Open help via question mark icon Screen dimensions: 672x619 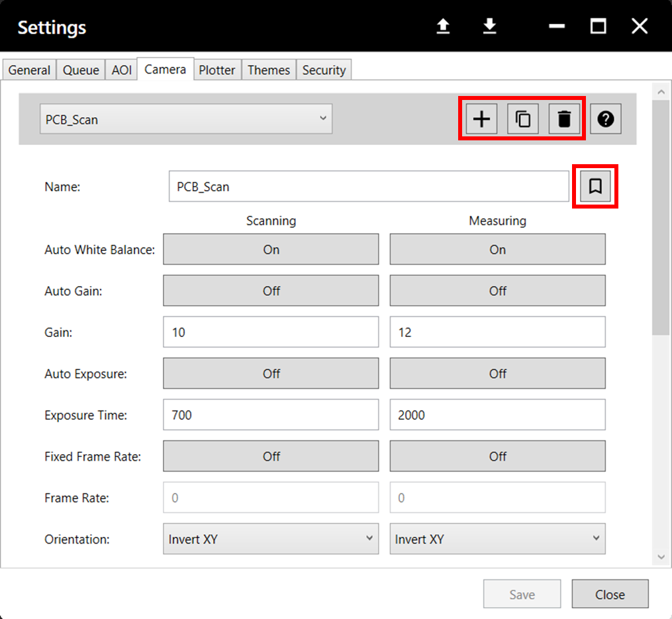tap(605, 119)
